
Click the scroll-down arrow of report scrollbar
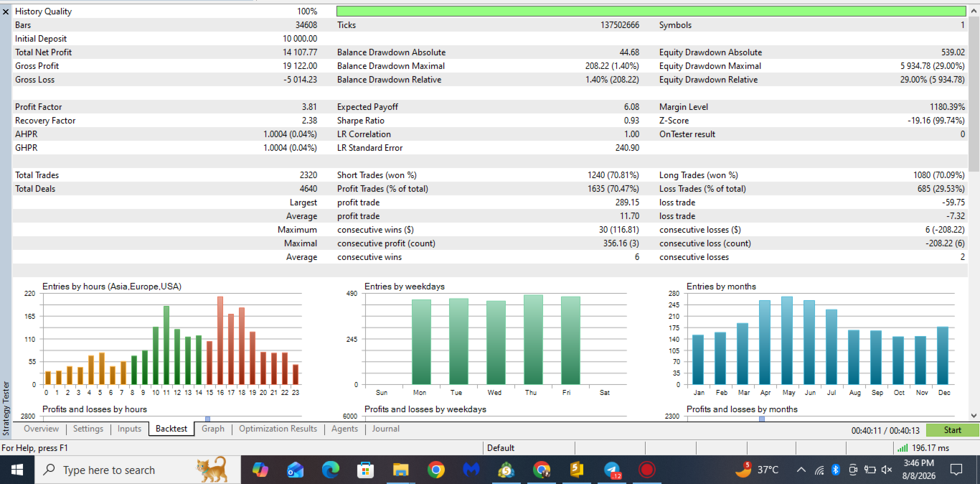(x=974, y=415)
